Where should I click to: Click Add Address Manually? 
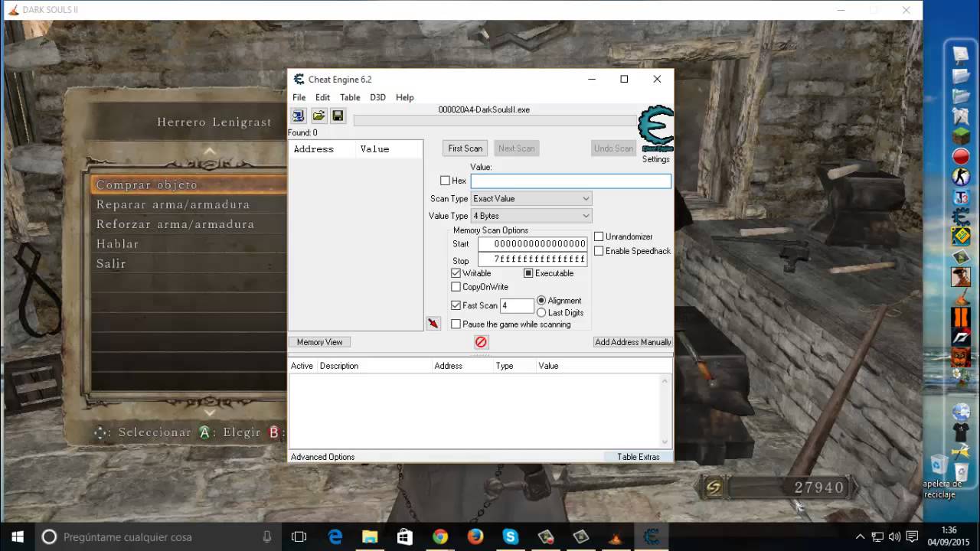633,342
